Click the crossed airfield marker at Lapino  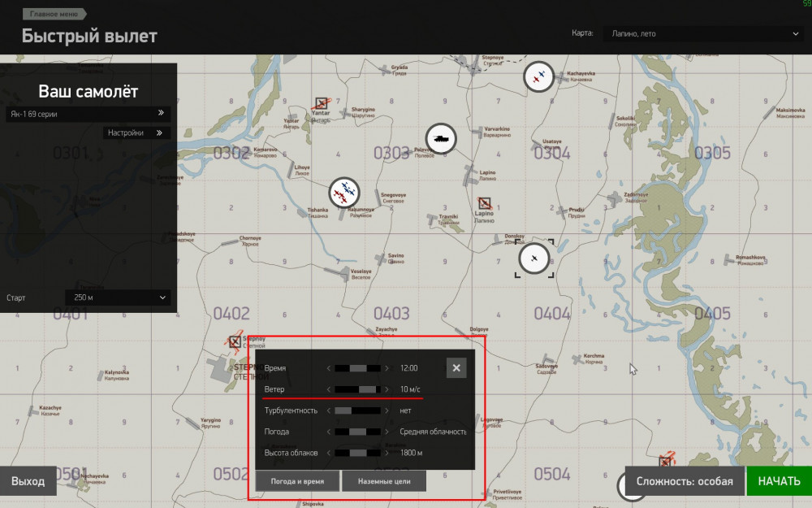tap(484, 202)
